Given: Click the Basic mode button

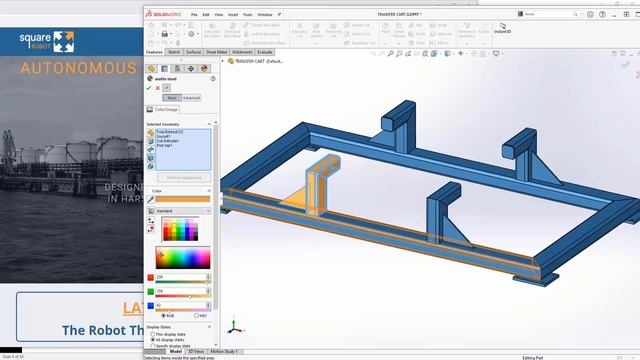Looking at the screenshot, I should tap(172, 98).
